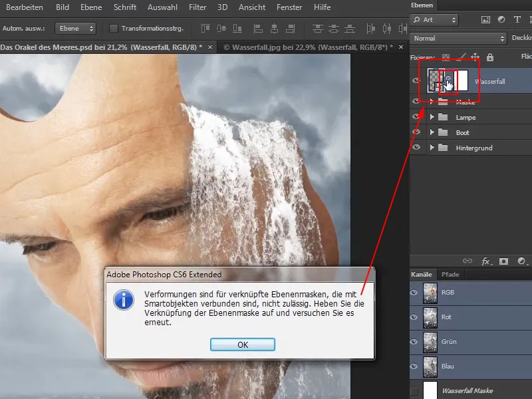Open the Fenster menu
Image resolution: width=532 pixels, height=399 pixels.
[289, 7]
